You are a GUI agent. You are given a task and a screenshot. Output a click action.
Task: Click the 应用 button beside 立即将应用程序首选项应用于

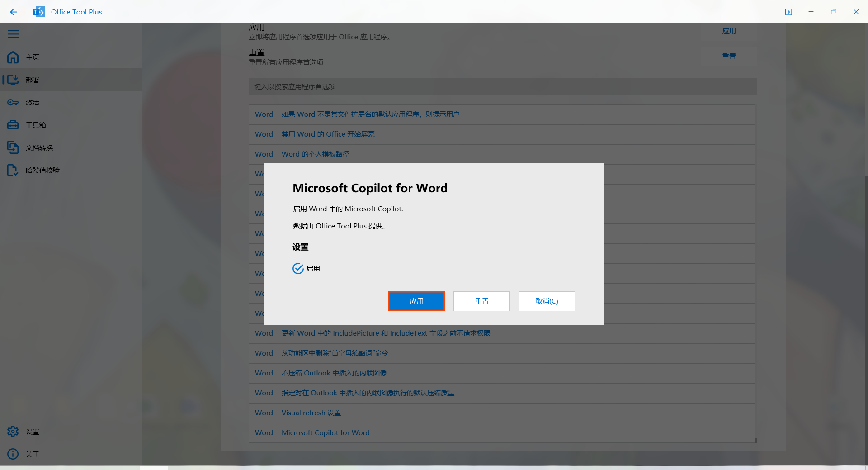click(729, 31)
